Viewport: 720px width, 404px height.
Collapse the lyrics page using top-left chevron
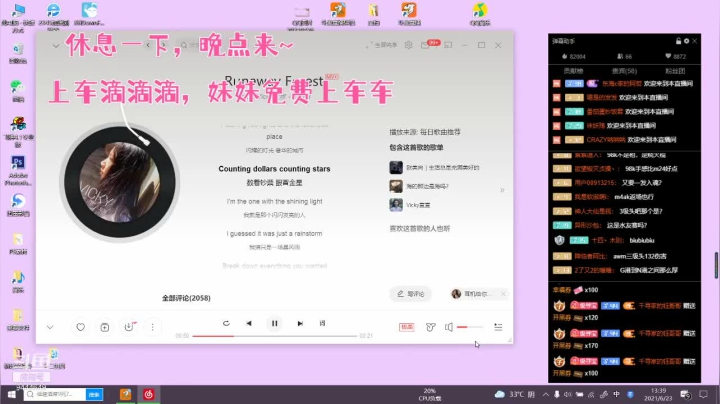[x=56, y=45]
